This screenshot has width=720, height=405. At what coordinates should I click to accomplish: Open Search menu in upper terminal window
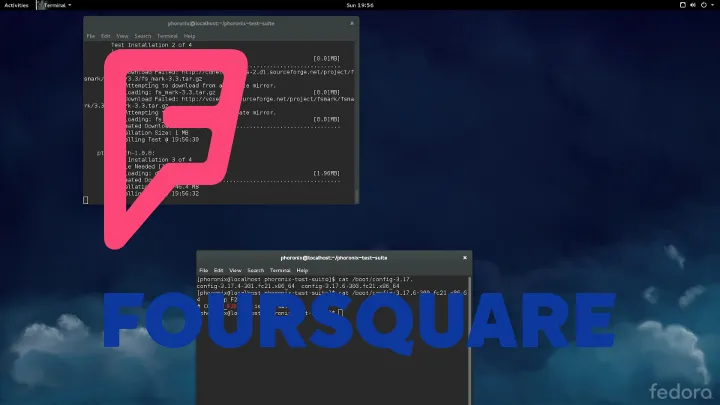[x=142, y=36]
